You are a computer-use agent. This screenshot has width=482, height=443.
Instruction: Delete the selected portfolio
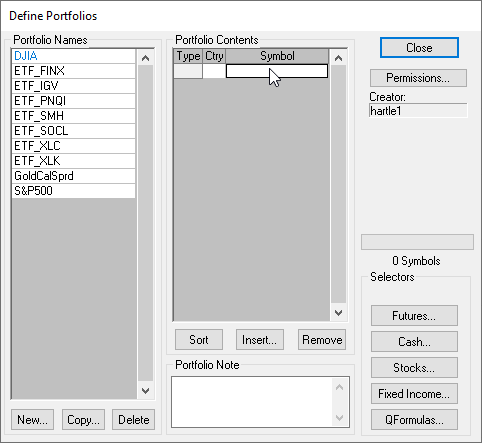click(x=134, y=420)
